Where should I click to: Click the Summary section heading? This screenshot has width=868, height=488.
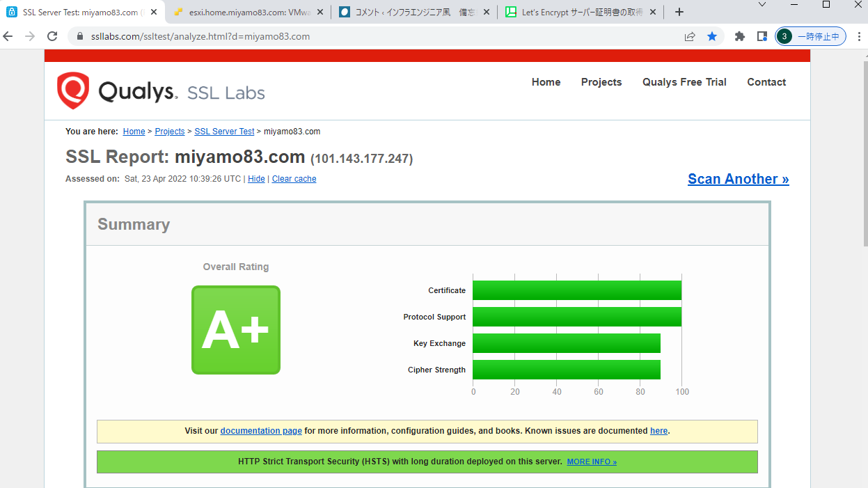(134, 224)
